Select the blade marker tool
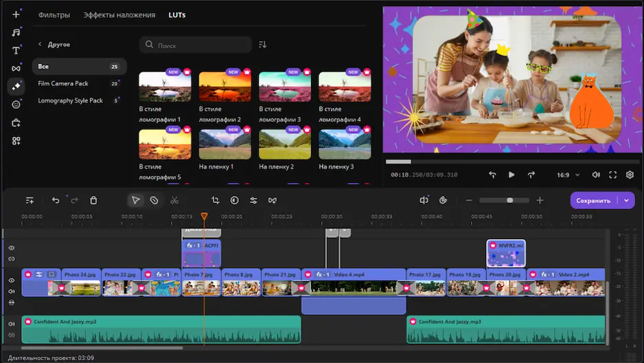 154,200
